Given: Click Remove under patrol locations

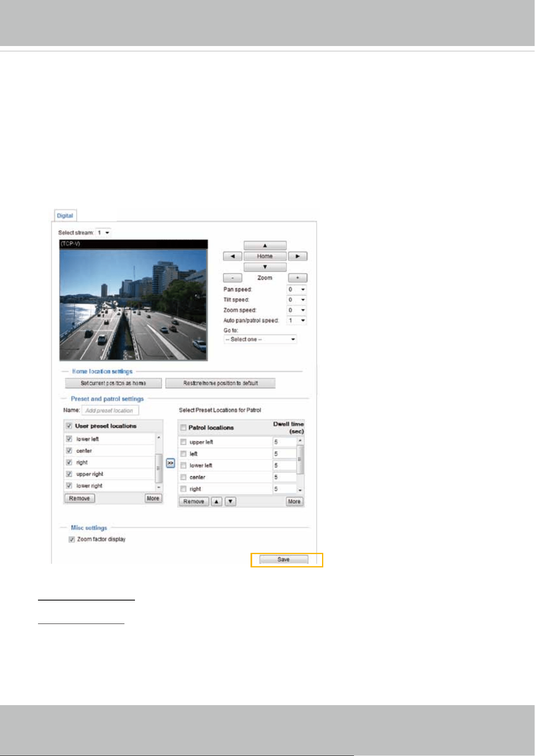Looking at the screenshot, I should [194, 502].
